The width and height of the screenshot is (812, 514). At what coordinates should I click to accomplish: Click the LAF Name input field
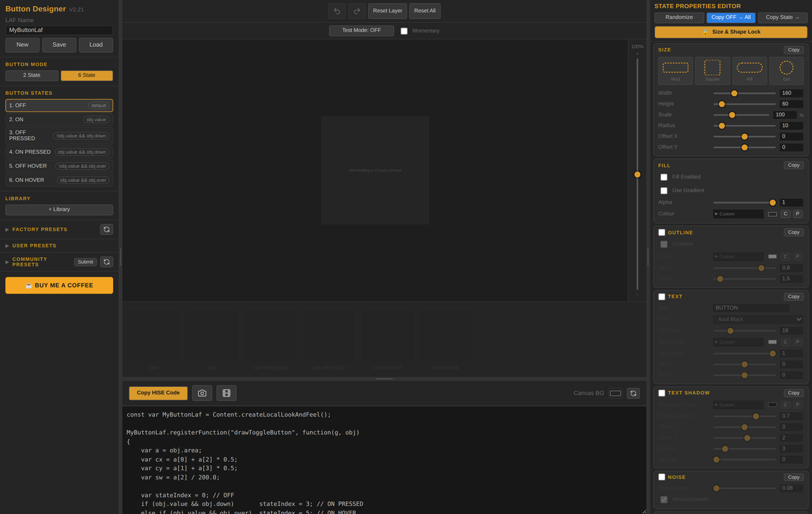(x=59, y=30)
